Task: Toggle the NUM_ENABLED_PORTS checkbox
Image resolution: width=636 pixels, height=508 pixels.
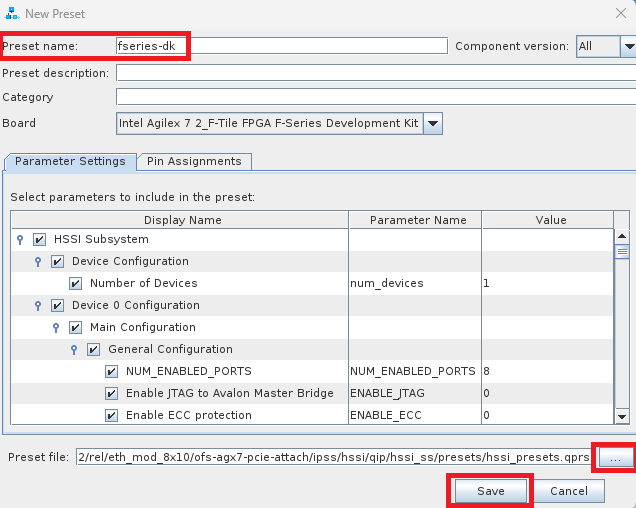Action: [x=112, y=371]
